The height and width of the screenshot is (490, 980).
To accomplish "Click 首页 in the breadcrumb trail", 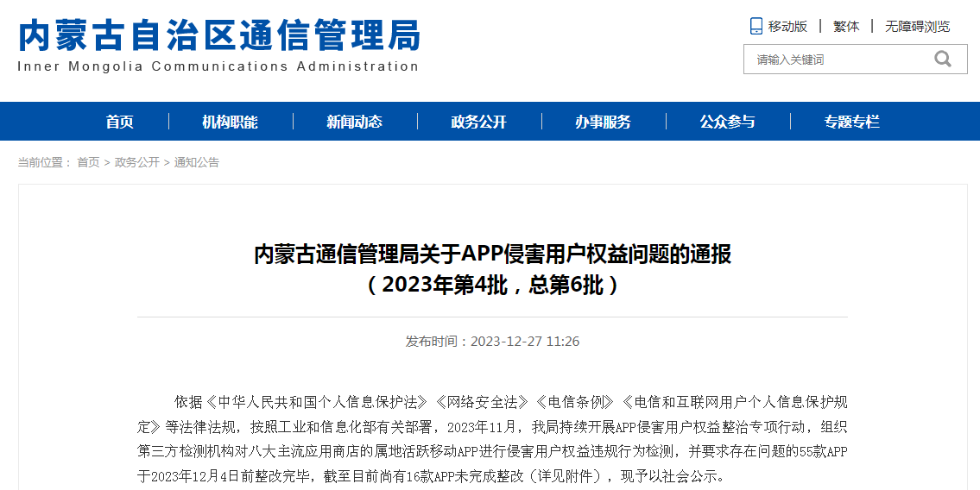I will [x=88, y=162].
